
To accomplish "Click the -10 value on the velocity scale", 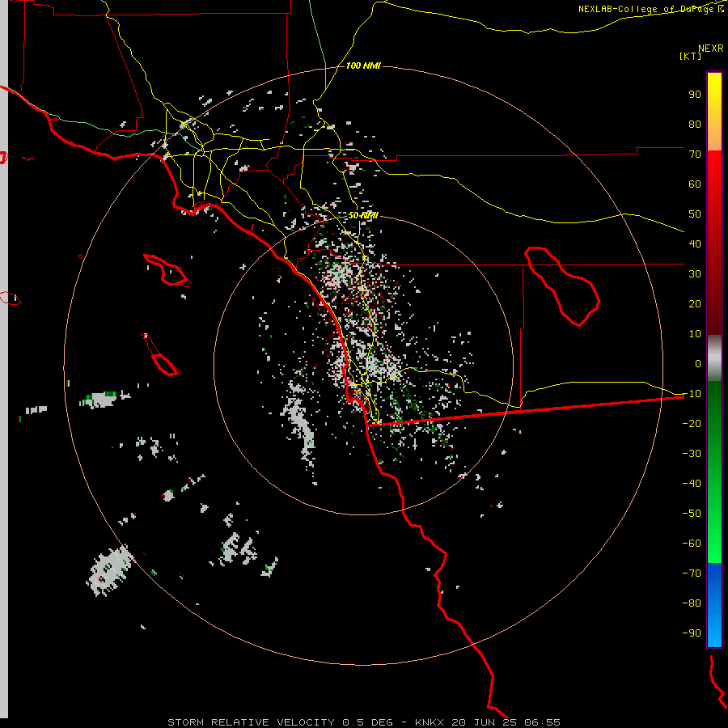I will pos(692,394).
